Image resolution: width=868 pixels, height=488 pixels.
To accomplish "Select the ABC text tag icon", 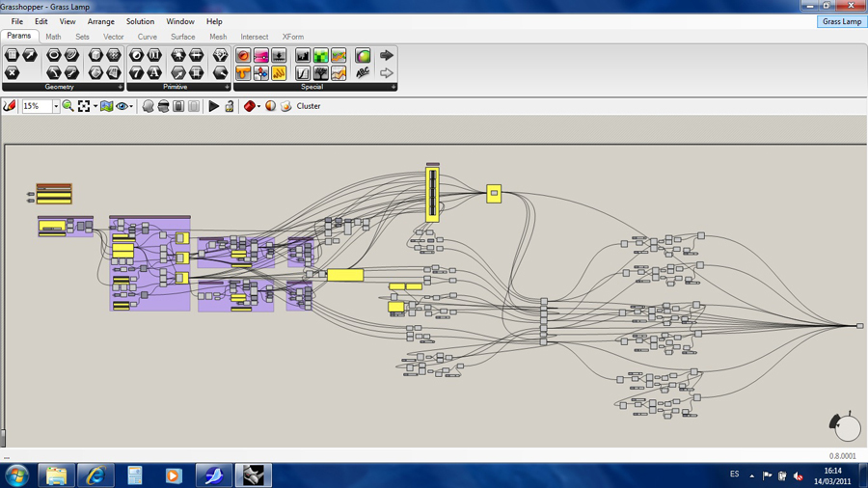I will tap(363, 72).
